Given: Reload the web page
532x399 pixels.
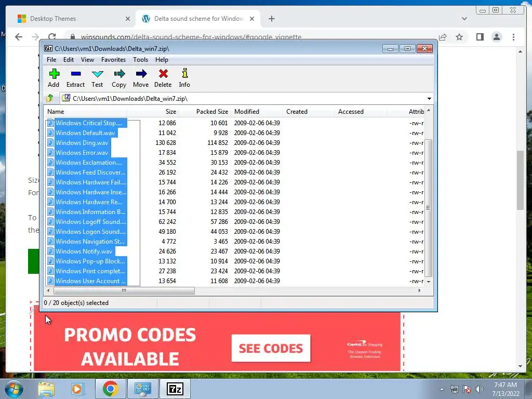Looking at the screenshot, I should [52, 37].
